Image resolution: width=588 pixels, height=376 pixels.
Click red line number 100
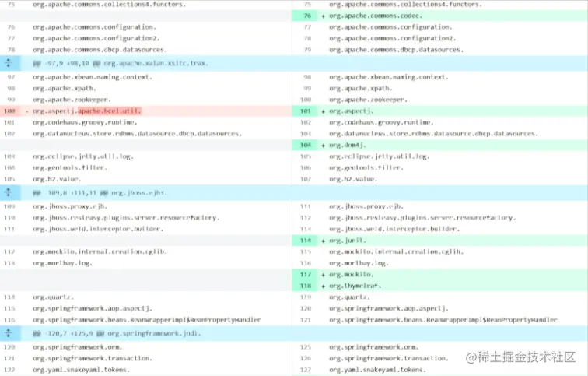click(x=9, y=111)
